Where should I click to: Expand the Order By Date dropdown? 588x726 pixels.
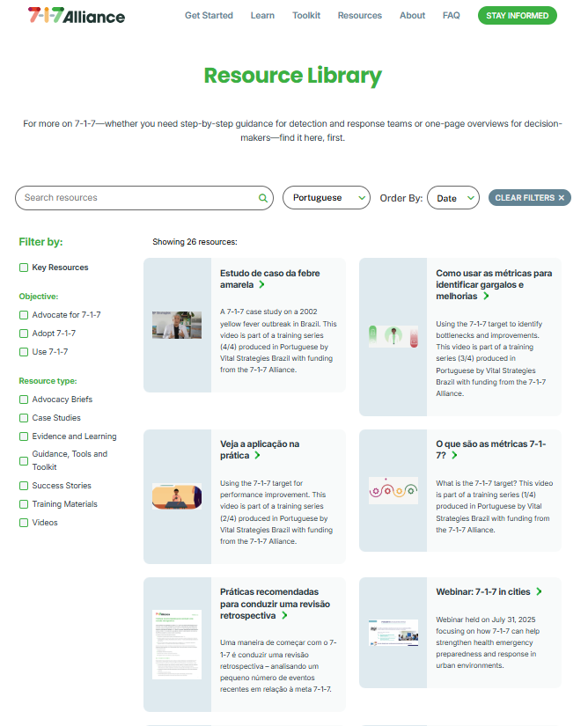click(x=452, y=198)
